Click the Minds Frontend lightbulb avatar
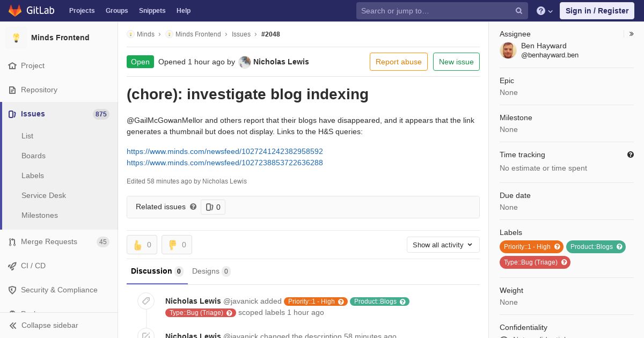This screenshot has width=644, height=338. (16, 38)
